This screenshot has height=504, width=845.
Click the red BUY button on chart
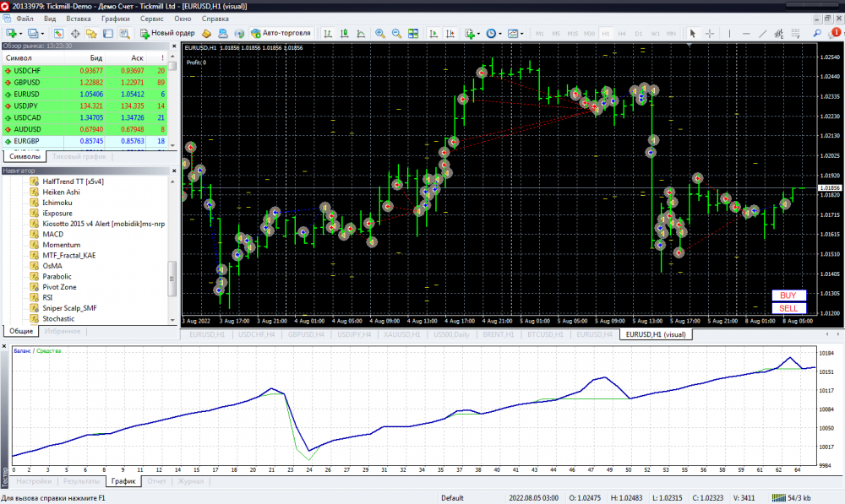coord(788,295)
